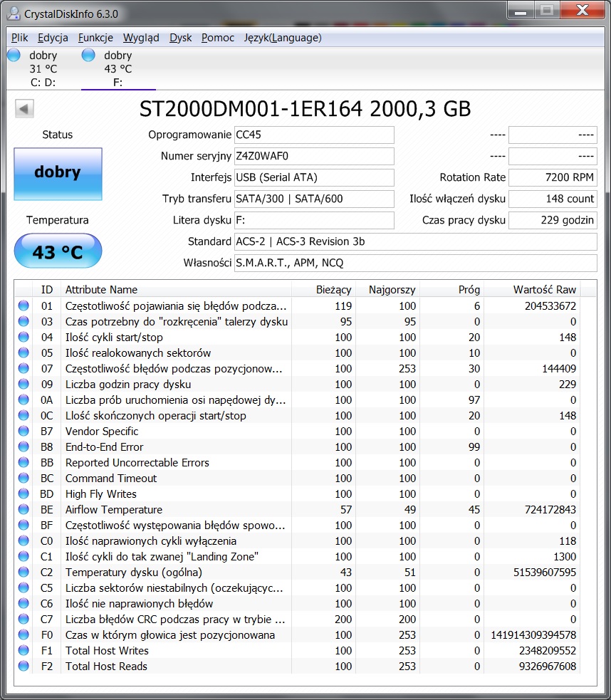Click status orb for attribute C0
The height and width of the screenshot is (700, 611).
click(x=23, y=540)
